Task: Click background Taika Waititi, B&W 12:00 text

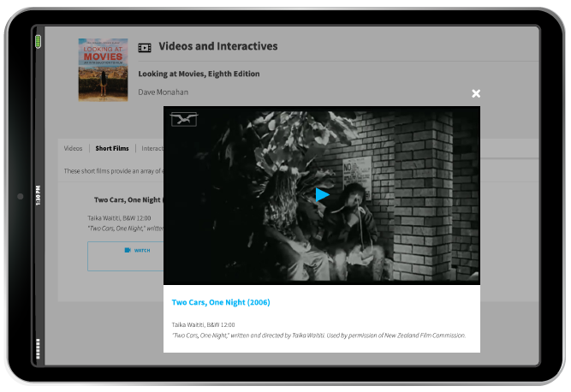Action: point(119,218)
